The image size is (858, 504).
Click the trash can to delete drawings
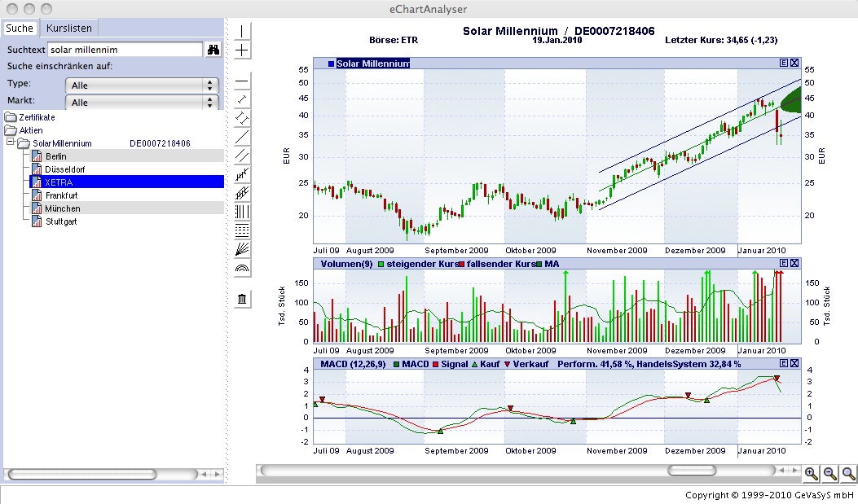[242, 300]
